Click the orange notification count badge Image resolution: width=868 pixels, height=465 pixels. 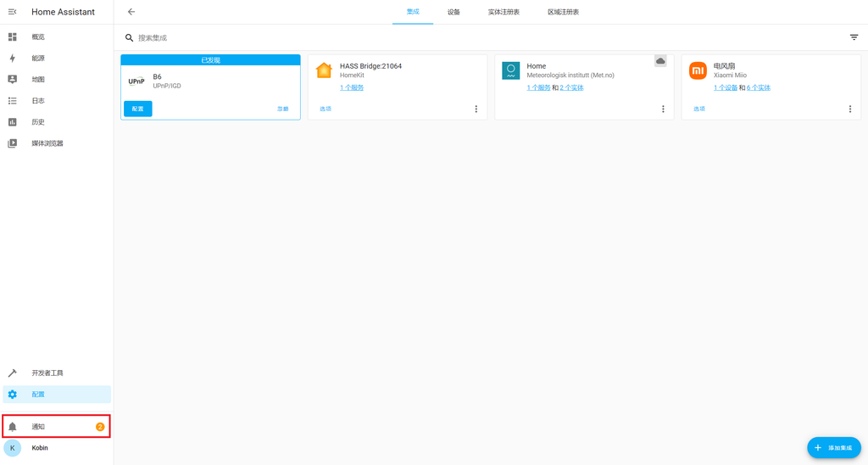pyautogui.click(x=100, y=426)
